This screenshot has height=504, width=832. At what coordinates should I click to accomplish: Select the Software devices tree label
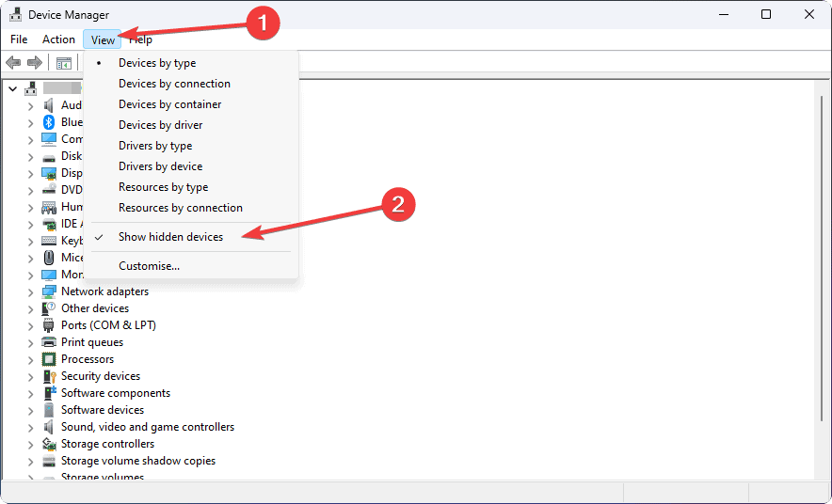point(103,410)
